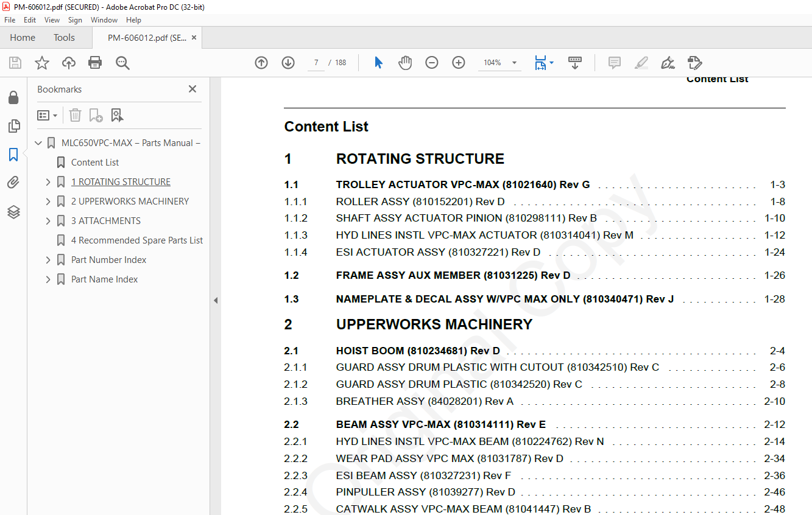The width and height of the screenshot is (812, 515).
Task: Go to next page arrow
Action: (x=288, y=63)
